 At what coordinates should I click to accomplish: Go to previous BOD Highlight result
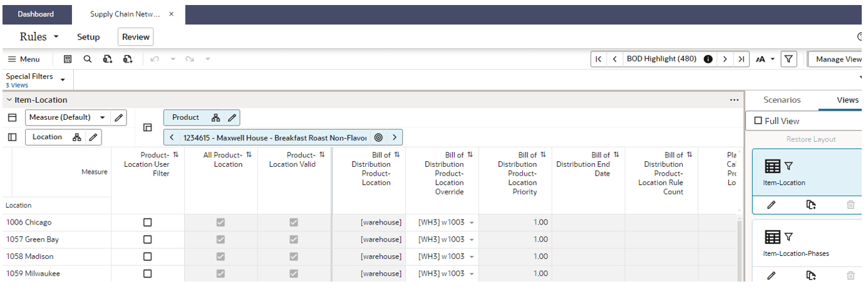click(x=615, y=59)
